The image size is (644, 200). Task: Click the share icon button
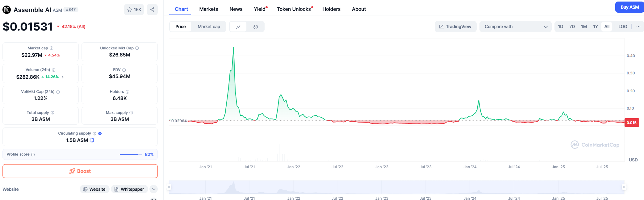click(152, 10)
